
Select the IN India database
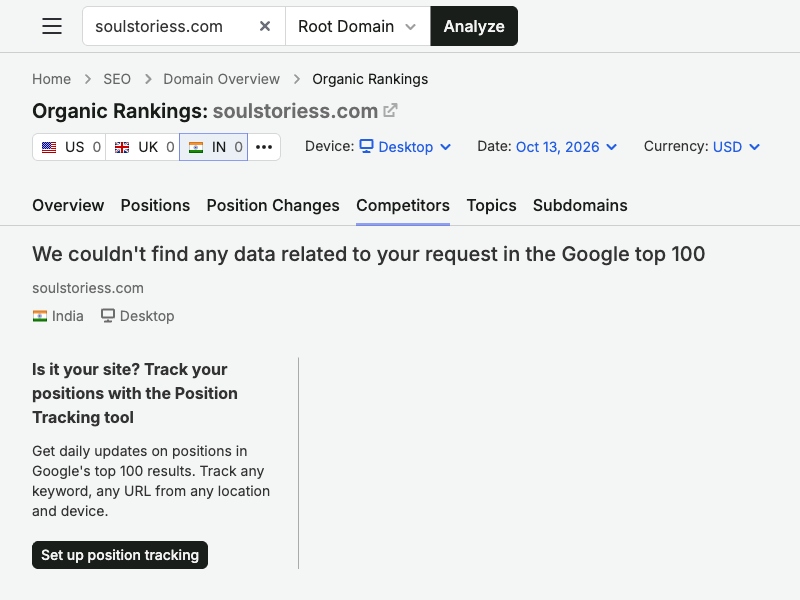[x=214, y=147]
